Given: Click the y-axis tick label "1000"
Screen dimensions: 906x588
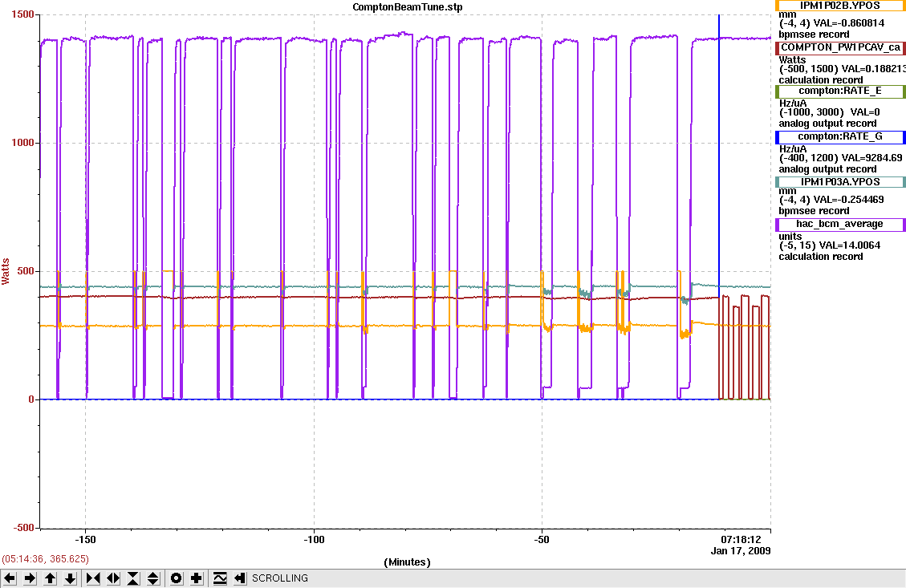Looking at the screenshot, I should [23, 144].
